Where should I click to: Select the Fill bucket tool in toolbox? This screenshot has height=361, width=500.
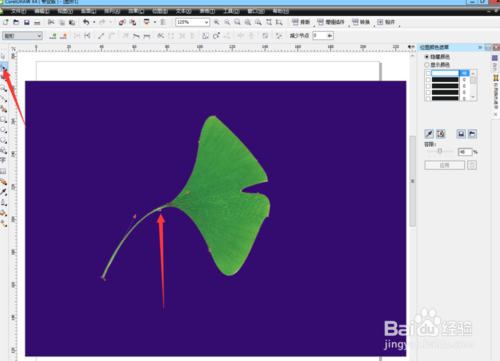click(3, 213)
